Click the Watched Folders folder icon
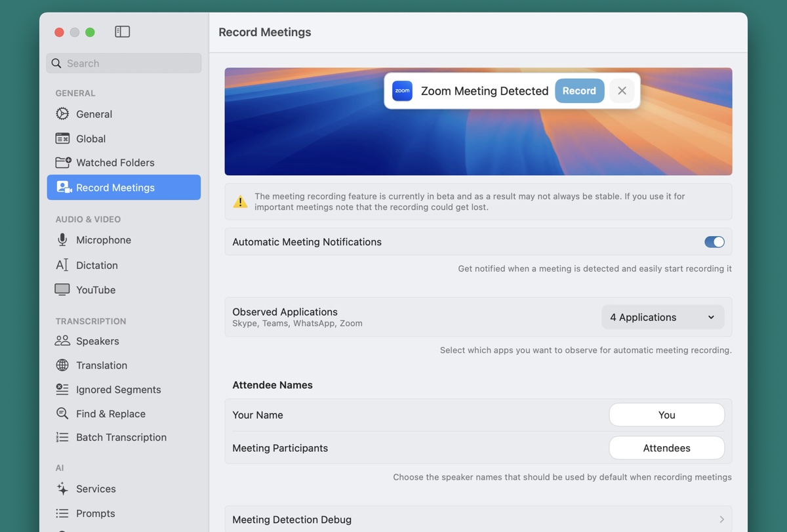 pyautogui.click(x=63, y=163)
